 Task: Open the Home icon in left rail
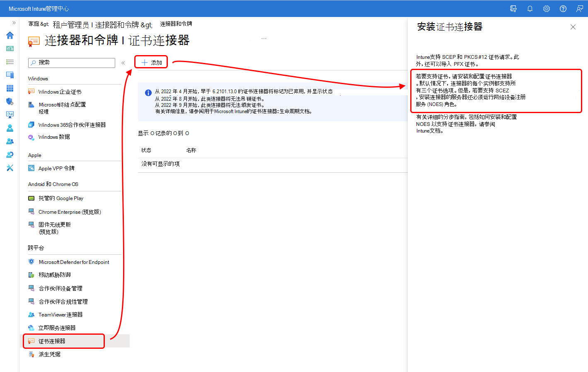(10, 35)
